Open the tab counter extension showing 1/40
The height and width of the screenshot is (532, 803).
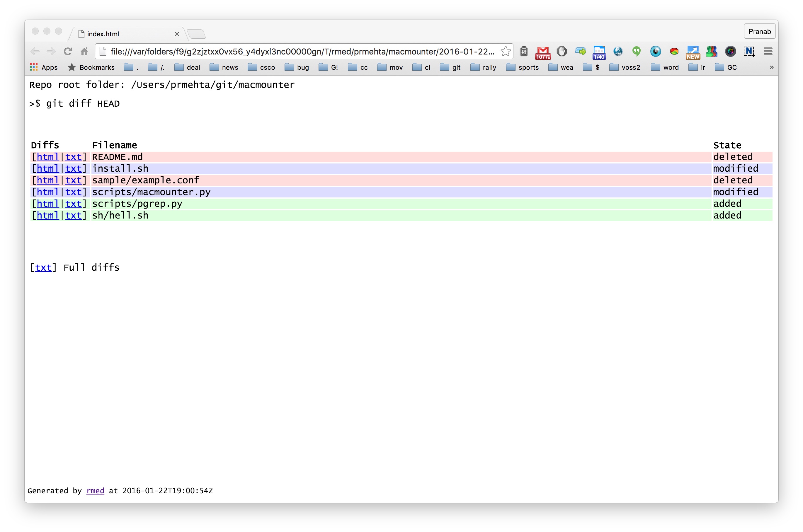click(x=599, y=52)
